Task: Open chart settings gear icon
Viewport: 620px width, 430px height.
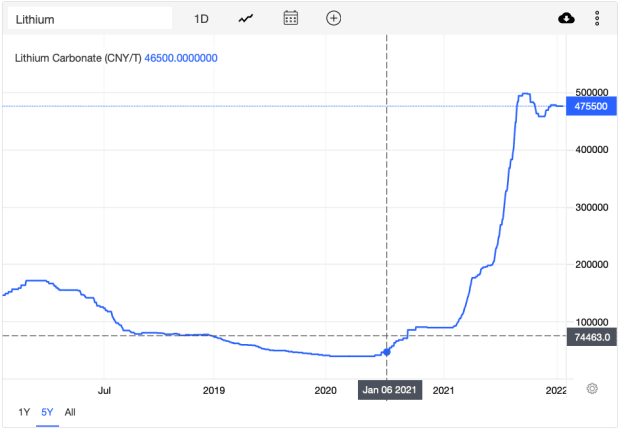Action: (x=592, y=388)
